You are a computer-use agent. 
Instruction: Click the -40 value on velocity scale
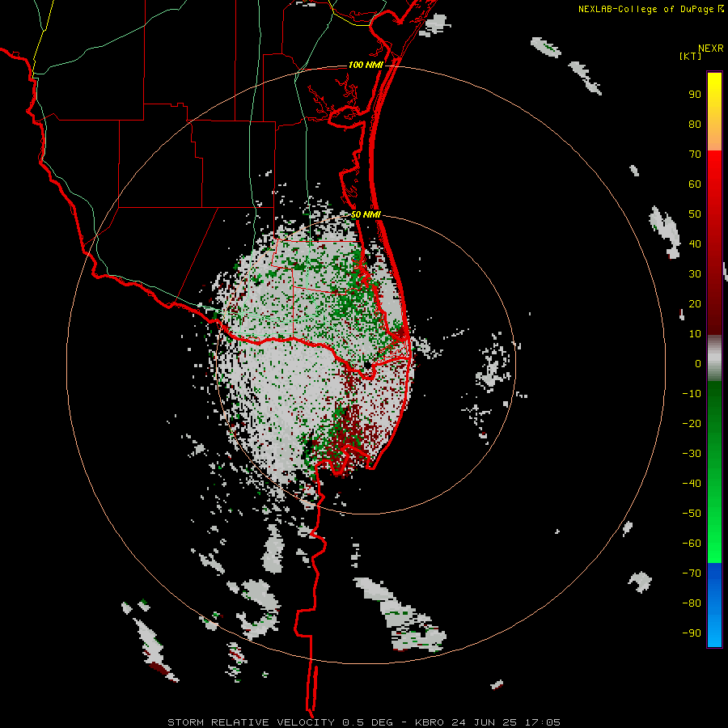pyautogui.click(x=692, y=484)
